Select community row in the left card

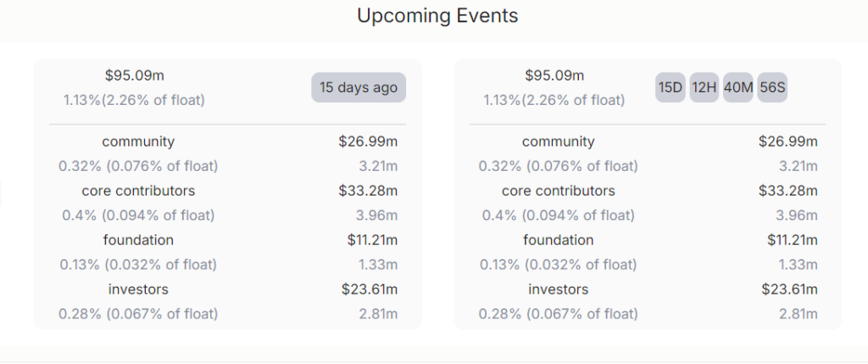click(138, 142)
